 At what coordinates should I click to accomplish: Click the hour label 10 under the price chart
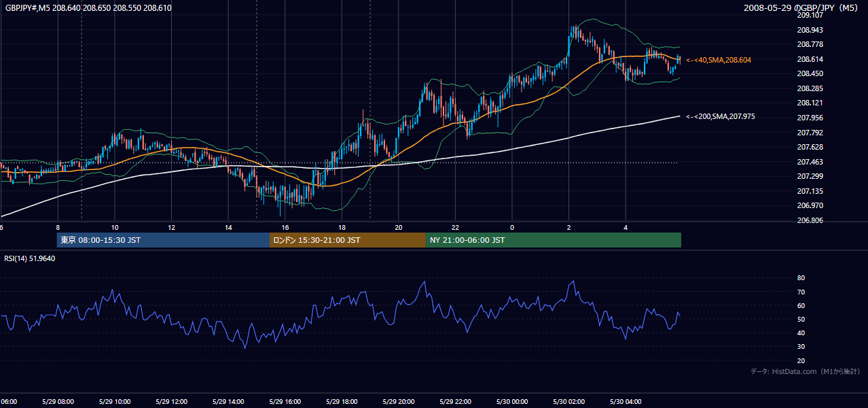coord(115,227)
